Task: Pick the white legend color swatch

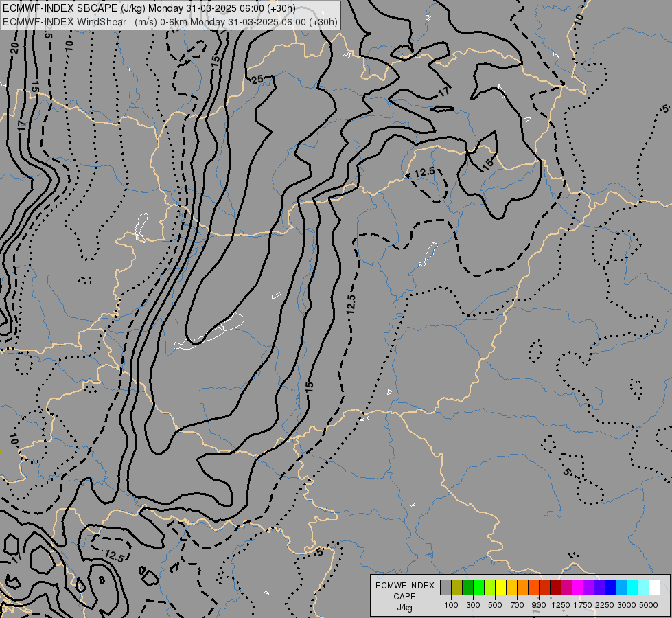Action: click(x=655, y=588)
